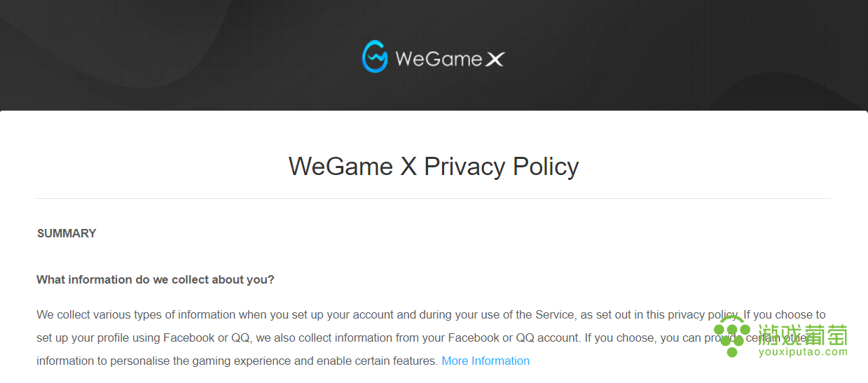This screenshot has height=383, width=868.
Task: Click the WeGame wordmark in the header
Action: coord(438,59)
